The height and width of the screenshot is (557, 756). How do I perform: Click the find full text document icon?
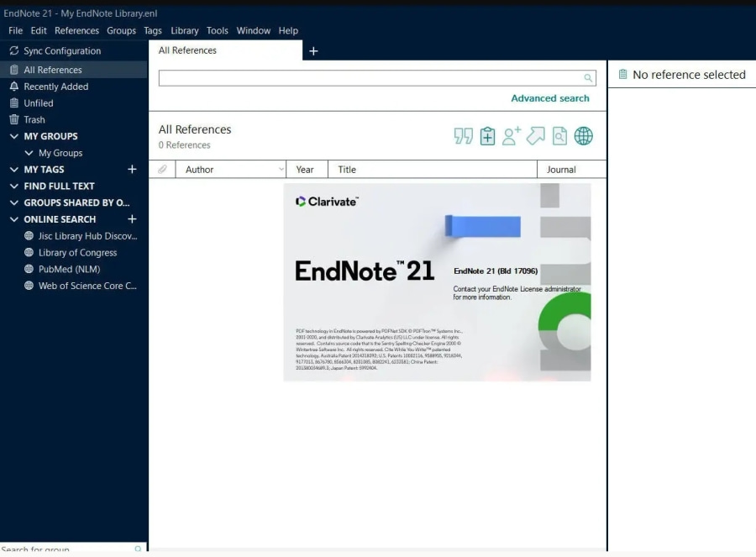pyautogui.click(x=559, y=135)
